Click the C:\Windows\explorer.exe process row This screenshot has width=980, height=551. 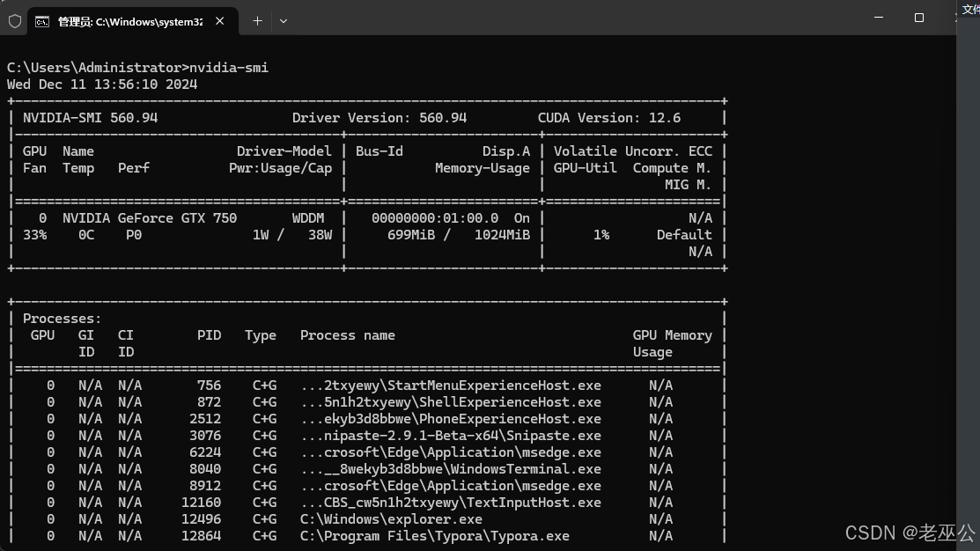pos(367,520)
